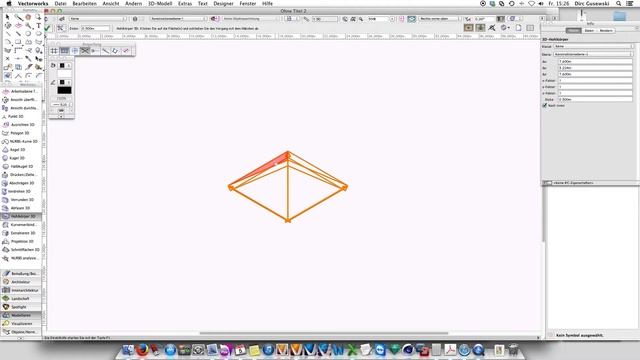
Task: Select the Extrahieren 3D tool
Action: pos(21,233)
